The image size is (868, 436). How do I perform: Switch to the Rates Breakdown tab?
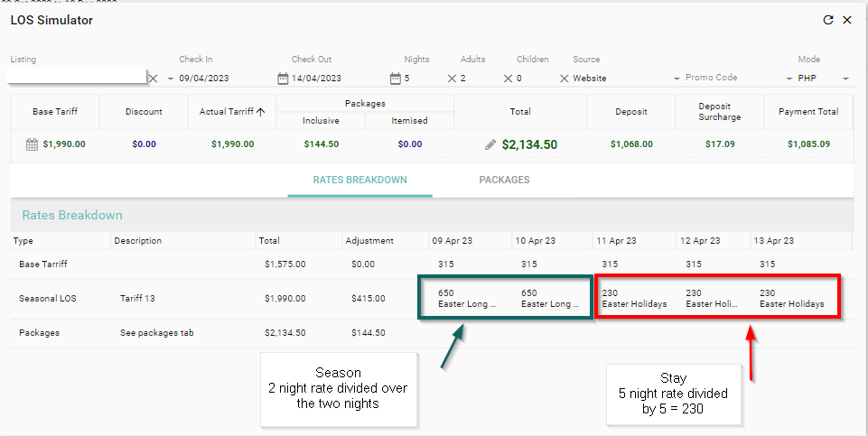[359, 180]
